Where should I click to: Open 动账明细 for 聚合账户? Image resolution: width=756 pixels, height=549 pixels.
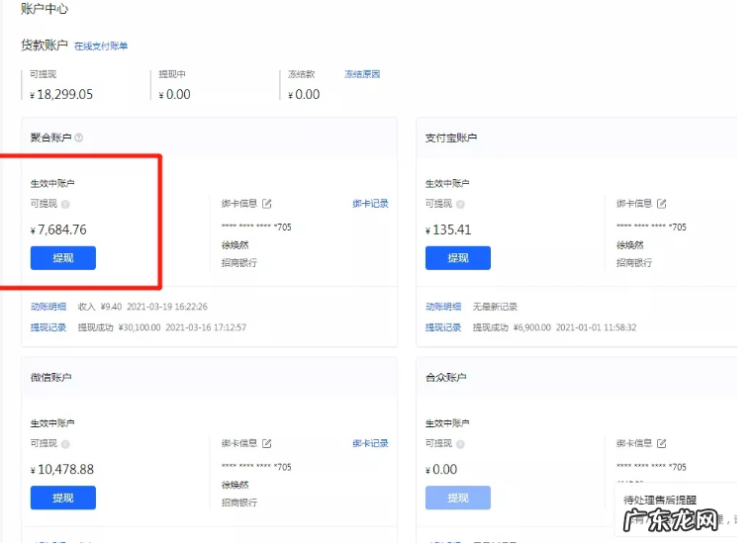tap(48, 307)
